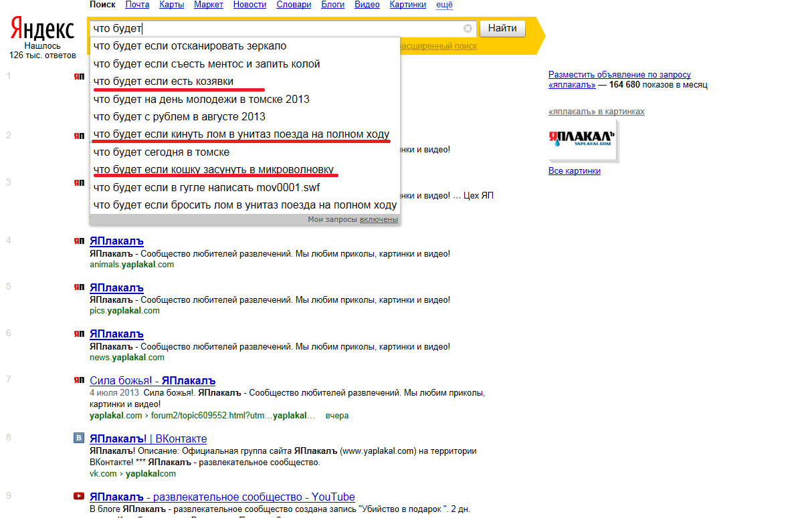The width and height of the screenshot is (812, 518).
Task: Click the YouTube favicon beside YouTube result
Action: click(x=79, y=496)
